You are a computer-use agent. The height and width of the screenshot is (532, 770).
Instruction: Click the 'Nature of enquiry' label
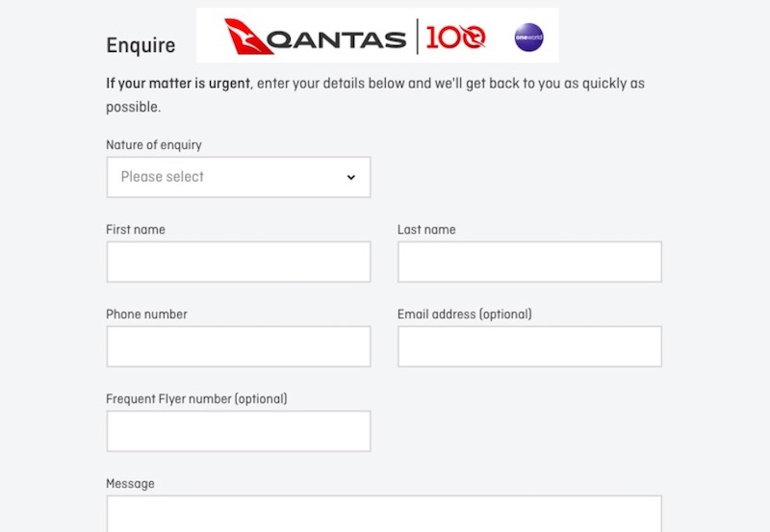pos(154,145)
